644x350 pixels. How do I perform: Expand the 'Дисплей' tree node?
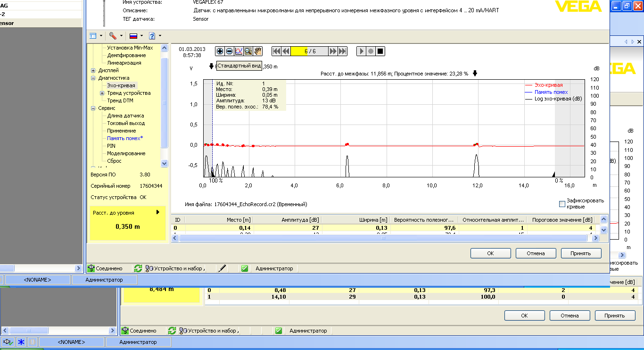click(93, 70)
